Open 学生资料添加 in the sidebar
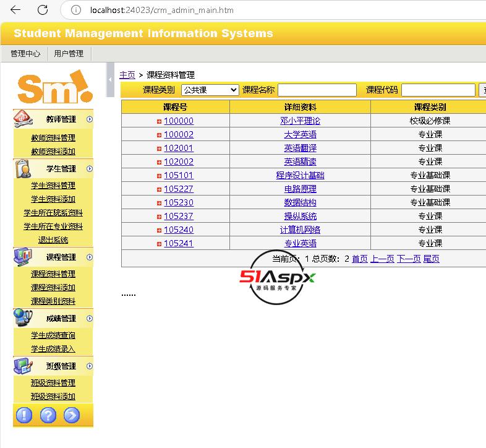The image size is (486, 448). click(53, 199)
